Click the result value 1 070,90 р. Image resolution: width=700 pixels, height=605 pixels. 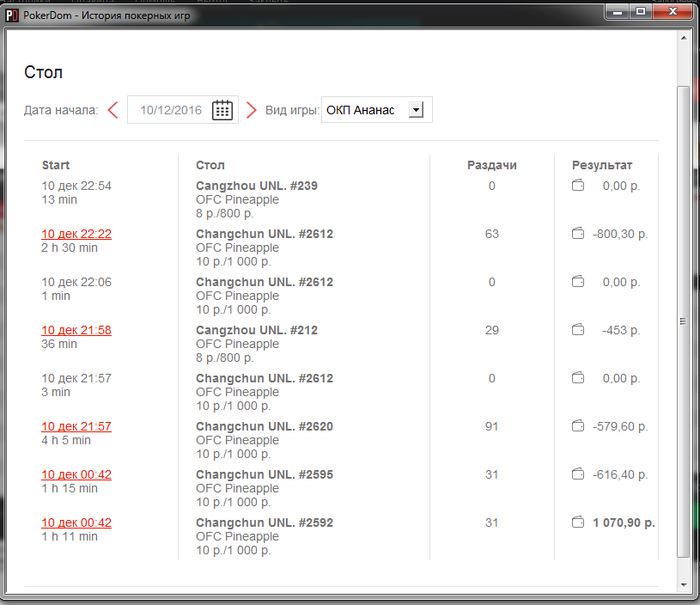click(624, 523)
